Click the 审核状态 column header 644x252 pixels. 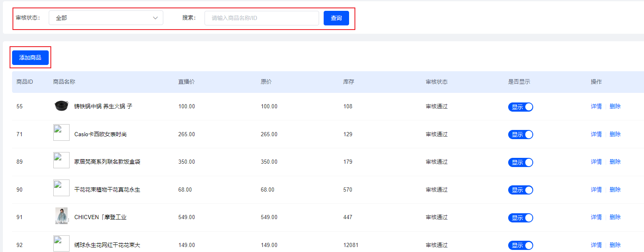tap(437, 82)
